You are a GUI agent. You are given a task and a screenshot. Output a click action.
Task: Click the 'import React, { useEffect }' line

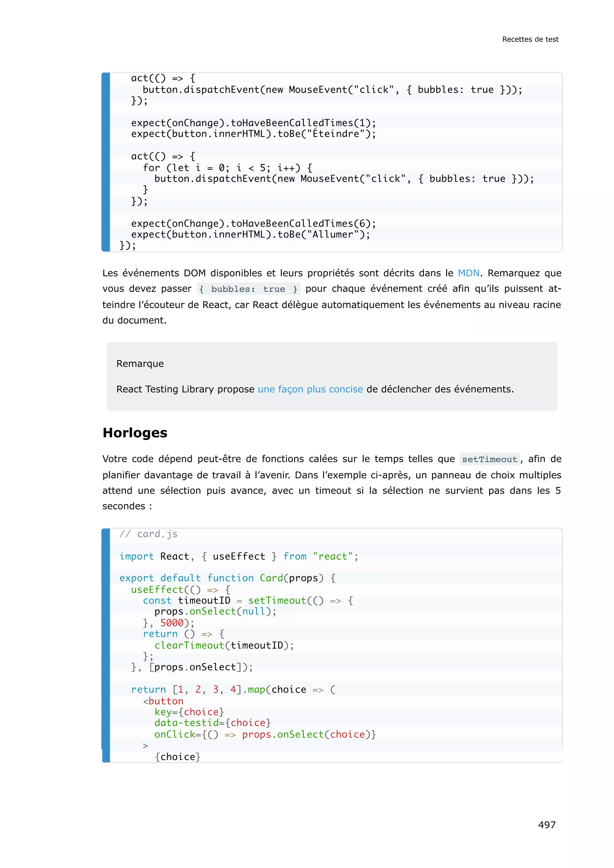[x=239, y=557]
